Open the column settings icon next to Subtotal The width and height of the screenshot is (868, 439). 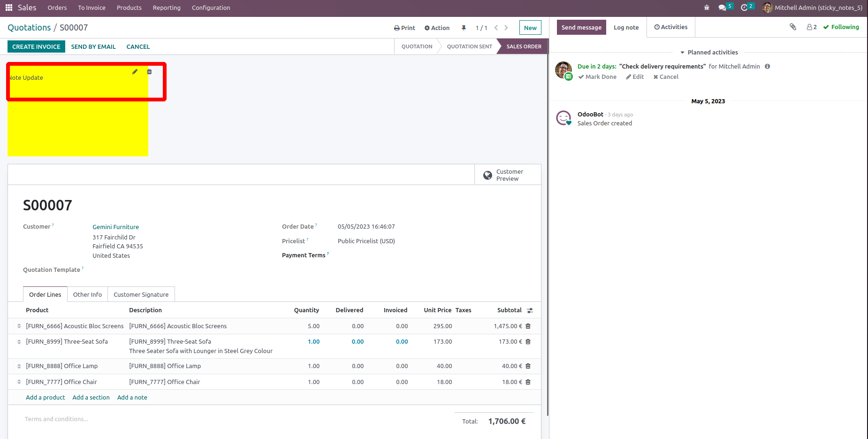[530, 310]
